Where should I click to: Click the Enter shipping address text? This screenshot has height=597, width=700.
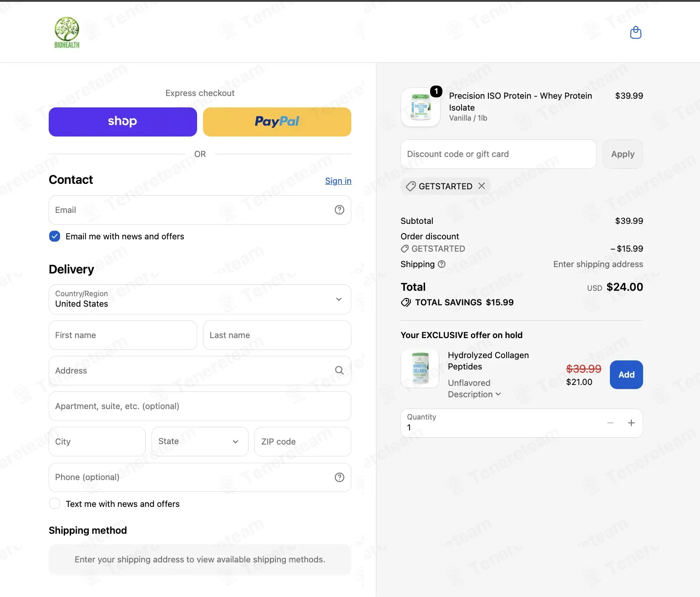(x=598, y=264)
